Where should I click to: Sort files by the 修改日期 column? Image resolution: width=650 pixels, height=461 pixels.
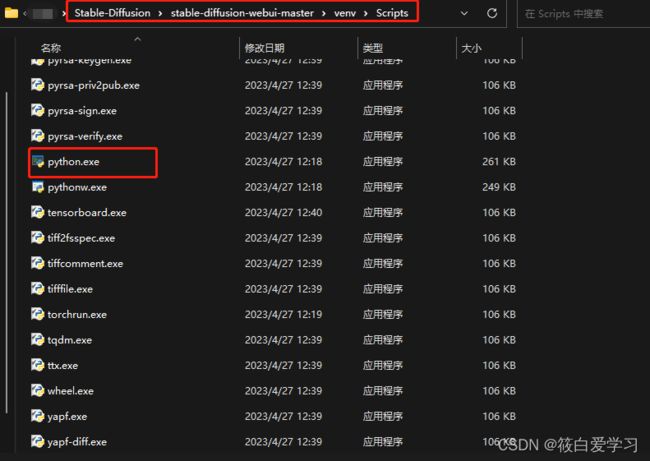pyautogui.click(x=264, y=48)
